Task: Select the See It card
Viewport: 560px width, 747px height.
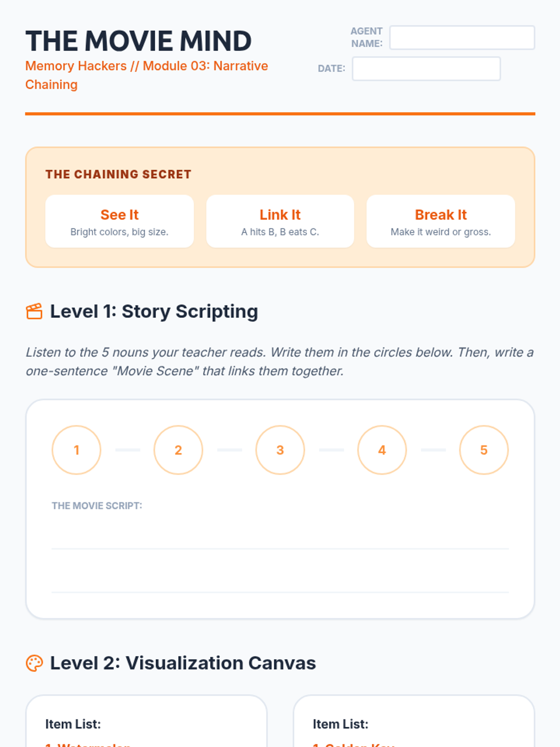Action: pyautogui.click(x=119, y=221)
